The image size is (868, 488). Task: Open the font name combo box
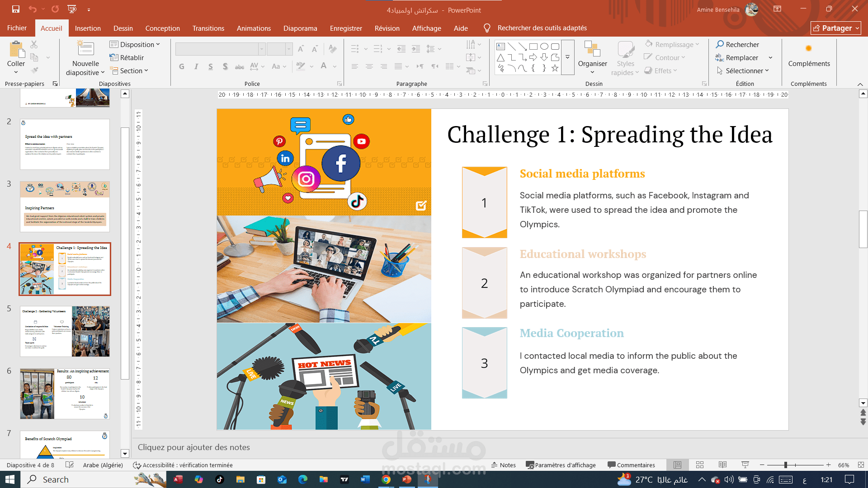(220, 49)
